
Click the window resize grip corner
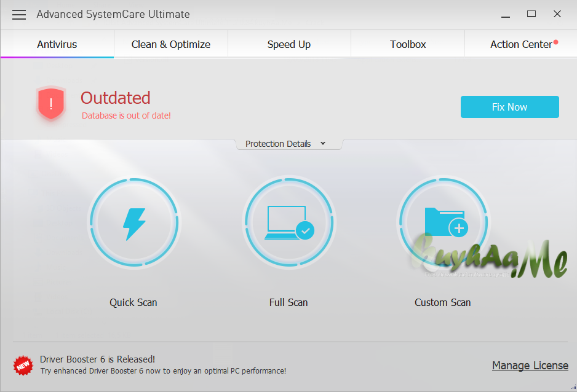pyautogui.click(x=573, y=387)
